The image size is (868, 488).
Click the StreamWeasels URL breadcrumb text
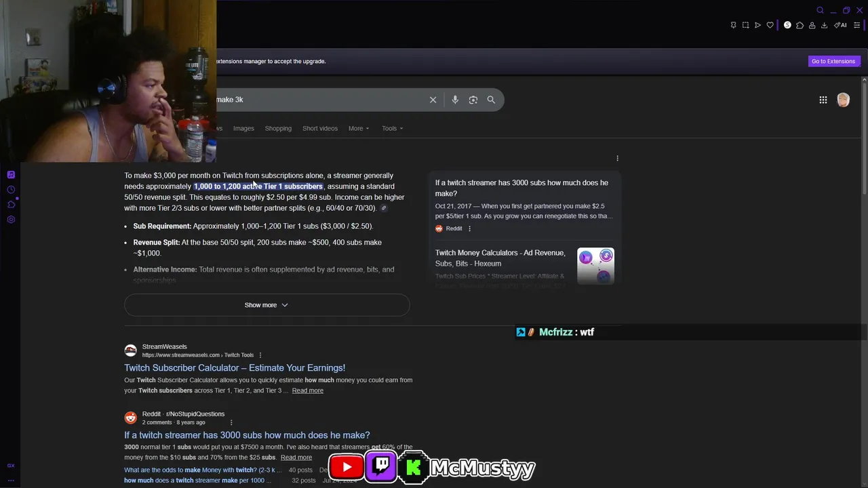click(197, 355)
